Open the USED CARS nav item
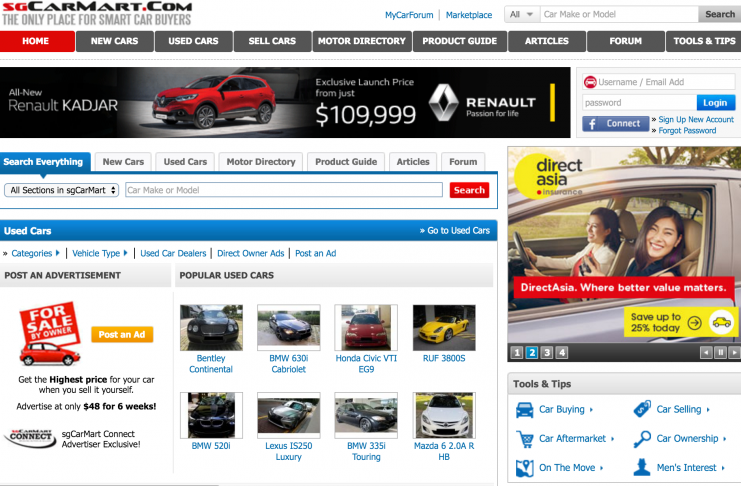741x486 pixels. (194, 41)
